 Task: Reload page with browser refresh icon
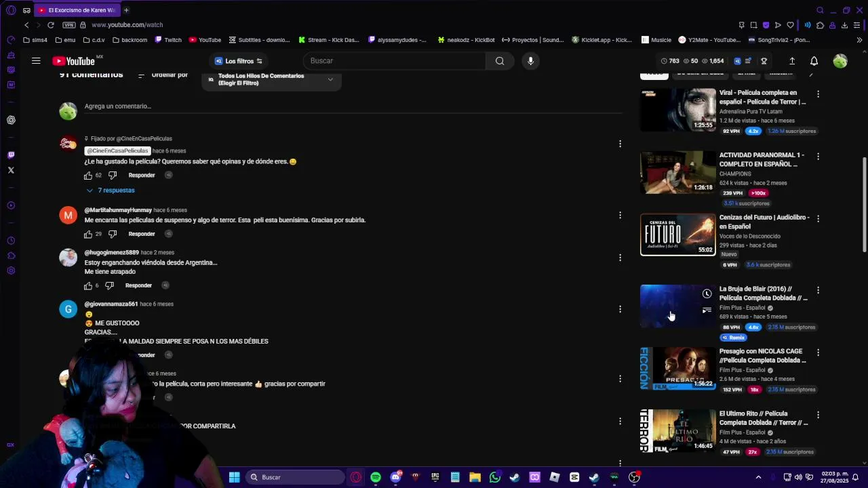pyautogui.click(x=50, y=25)
